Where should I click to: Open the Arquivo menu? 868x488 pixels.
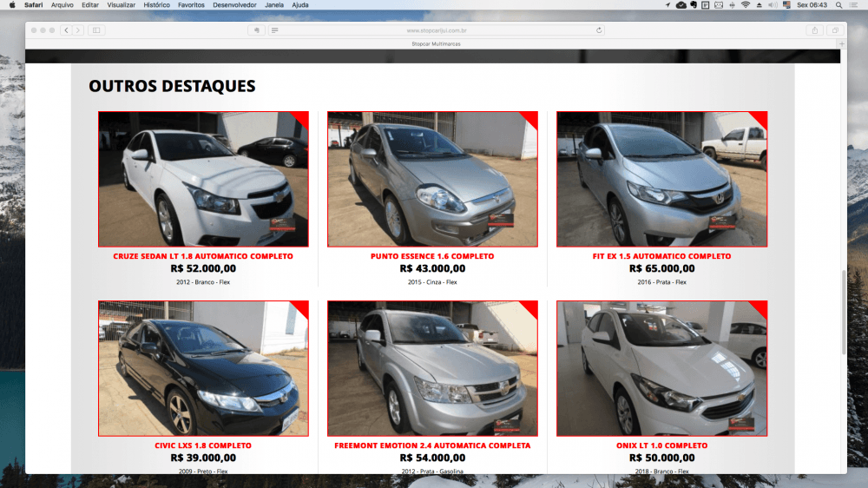point(62,5)
